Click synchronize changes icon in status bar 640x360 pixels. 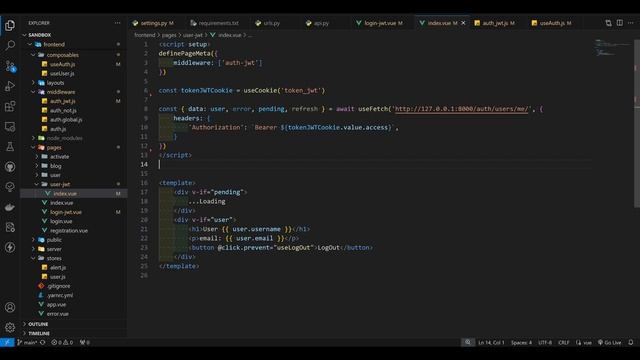tap(43, 342)
